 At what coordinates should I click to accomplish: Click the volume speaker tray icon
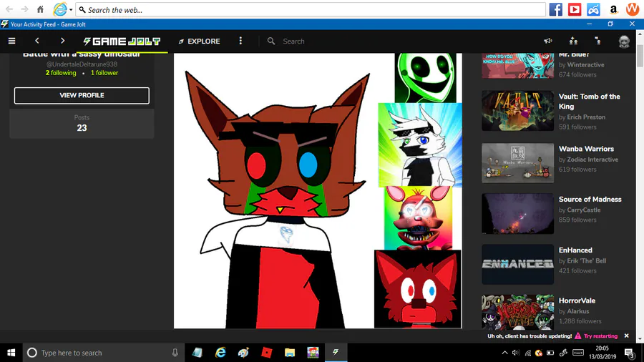[x=516, y=353]
